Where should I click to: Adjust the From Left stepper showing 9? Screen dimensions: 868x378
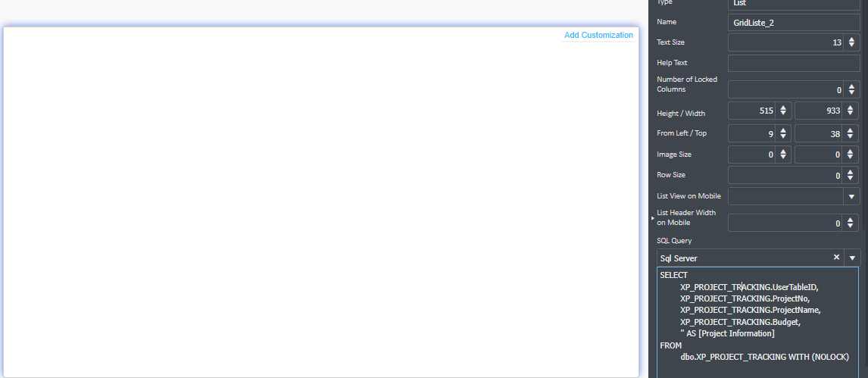(x=783, y=134)
